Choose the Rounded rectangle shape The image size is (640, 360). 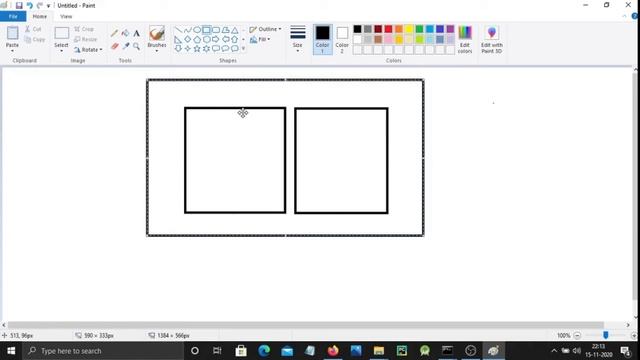[216, 30]
